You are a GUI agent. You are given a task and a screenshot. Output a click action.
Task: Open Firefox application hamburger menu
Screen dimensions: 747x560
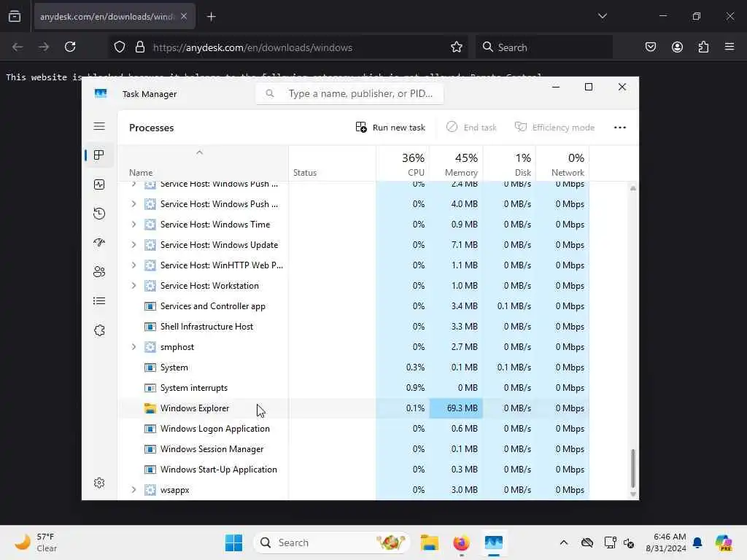[729, 47]
